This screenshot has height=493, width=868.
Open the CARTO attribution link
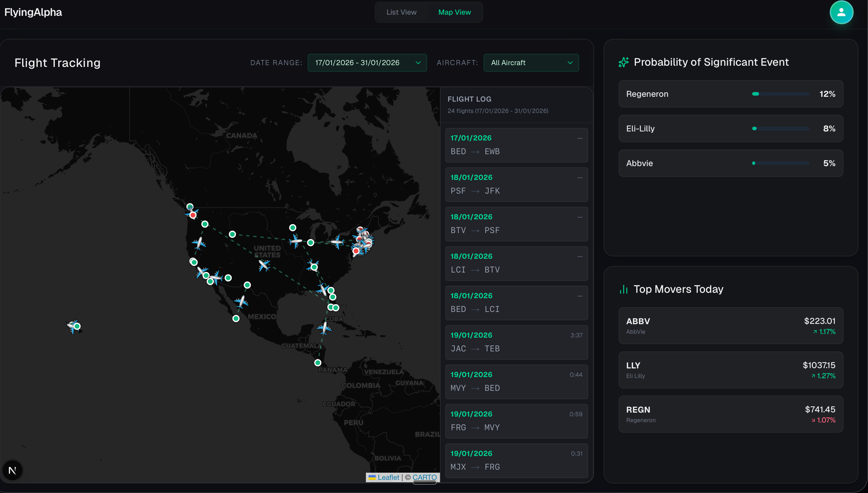pyautogui.click(x=424, y=477)
